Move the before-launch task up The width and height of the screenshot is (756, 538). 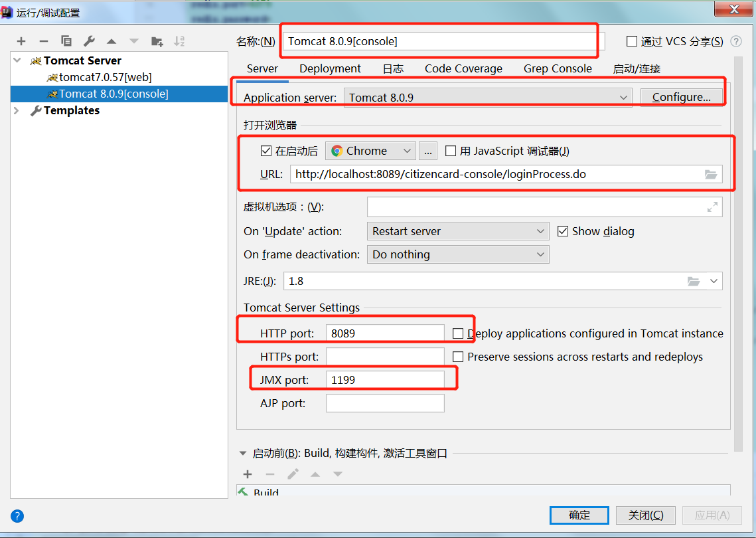click(x=315, y=474)
